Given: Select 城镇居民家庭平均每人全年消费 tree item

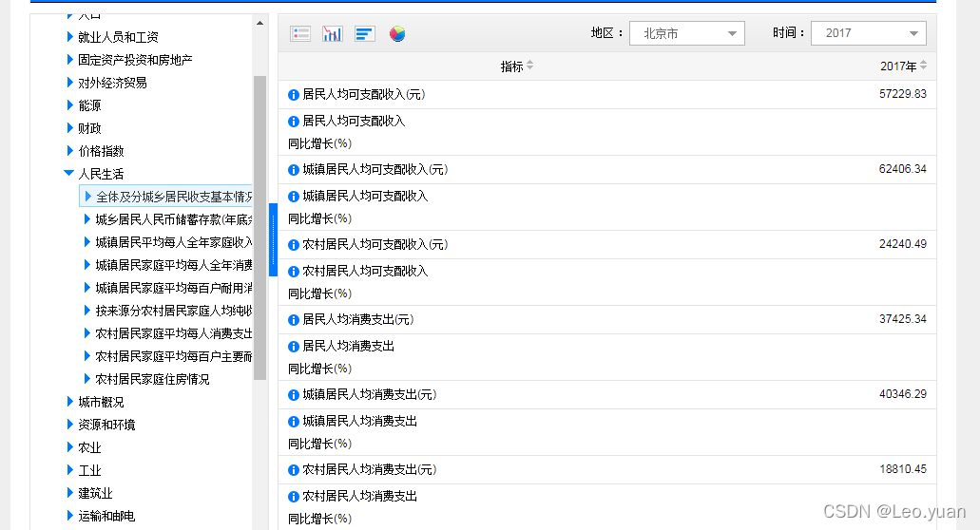Looking at the screenshot, I should (174, 265).
